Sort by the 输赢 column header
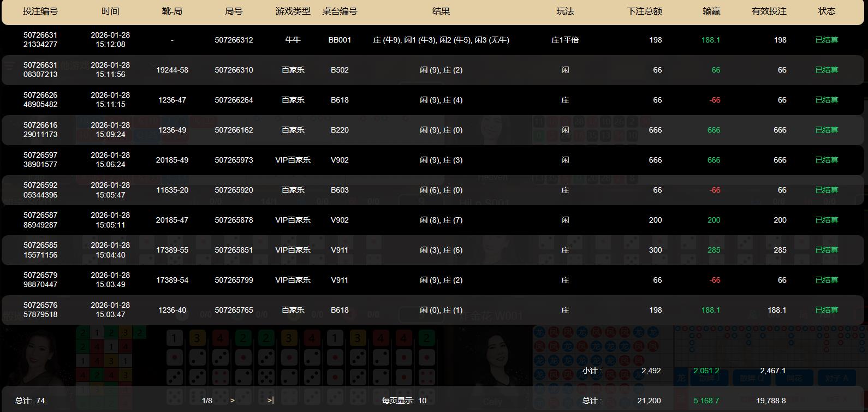This screenshot has width=868, height=412. point(711,11)
